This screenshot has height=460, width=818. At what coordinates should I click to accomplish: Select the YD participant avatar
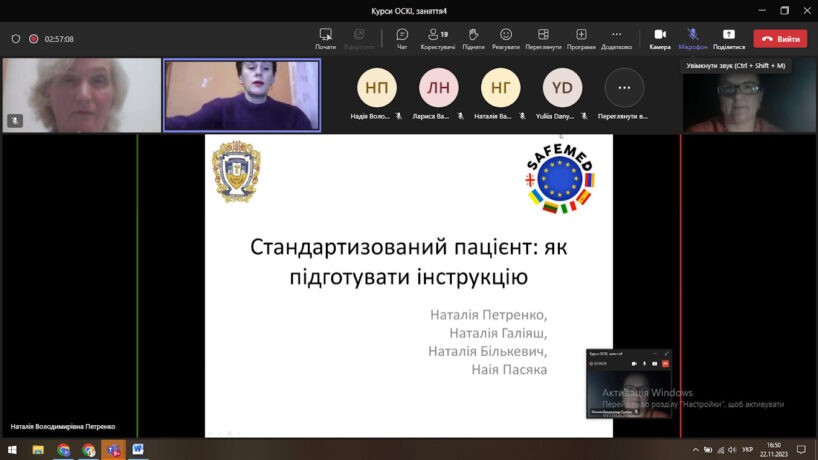pyautogui.click(x=562, y=88)
